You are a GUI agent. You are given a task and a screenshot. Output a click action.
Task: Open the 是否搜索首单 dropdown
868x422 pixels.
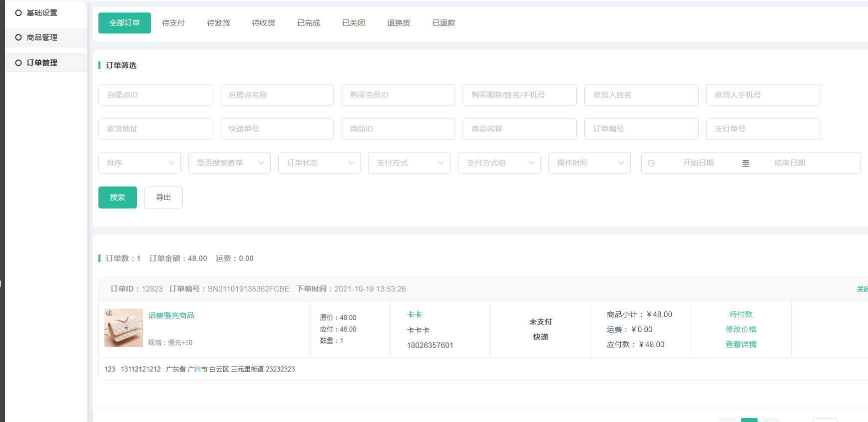point(229,163)
